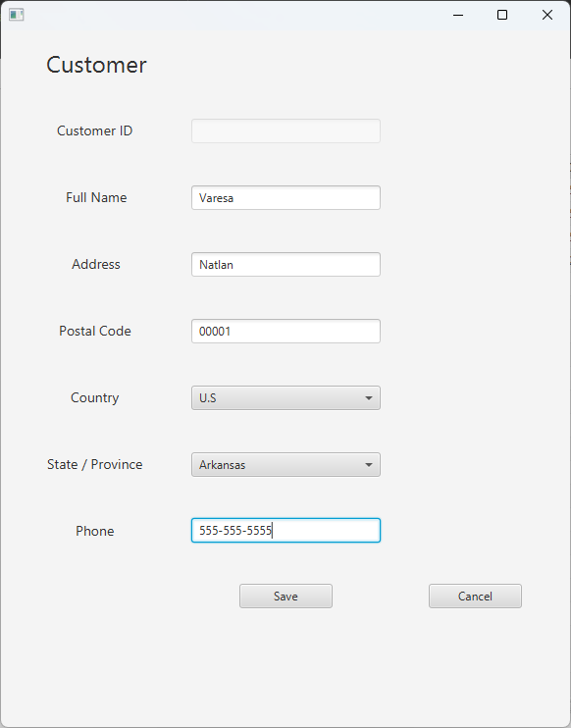571x728 pixels.
Task: Click the disabled Customer ID field
Action: [x=285, y=130]
